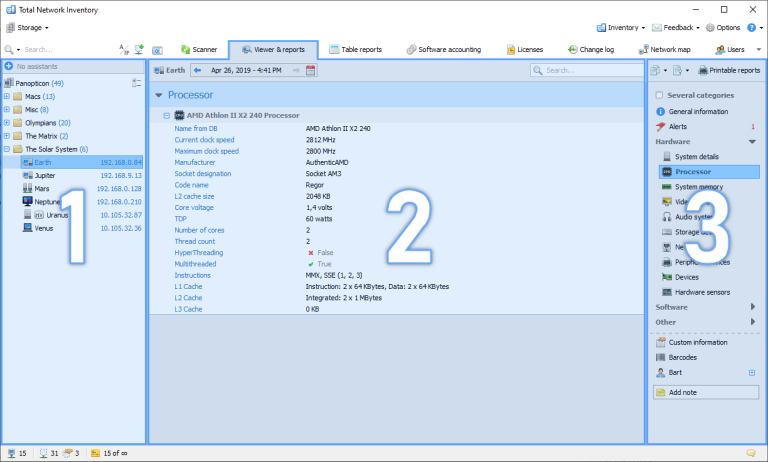Image resolution: width=768 pixels, height=462 pixels.
Task: Open the Scanner tab
Action: 199,49
